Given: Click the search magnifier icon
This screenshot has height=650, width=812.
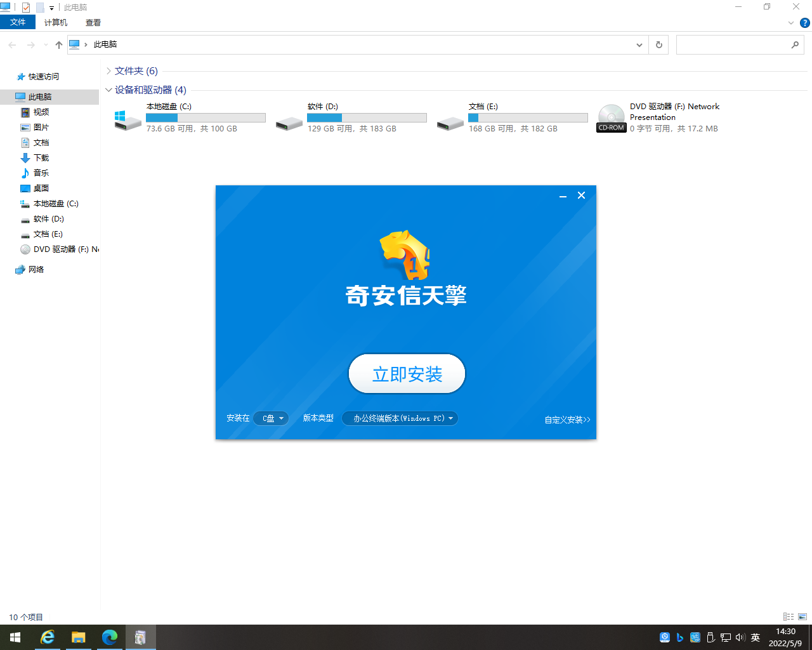Looking at the screenshot, I should coord(795,44).
